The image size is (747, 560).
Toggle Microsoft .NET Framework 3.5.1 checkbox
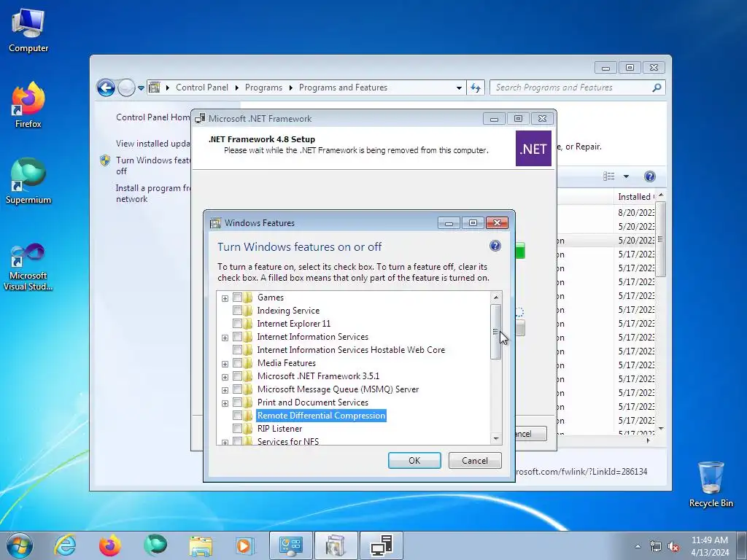click(x=237, y=376)
